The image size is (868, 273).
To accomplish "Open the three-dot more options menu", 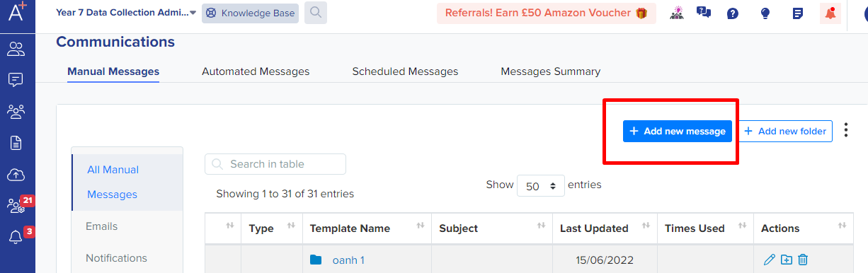I will click(847, 131).
